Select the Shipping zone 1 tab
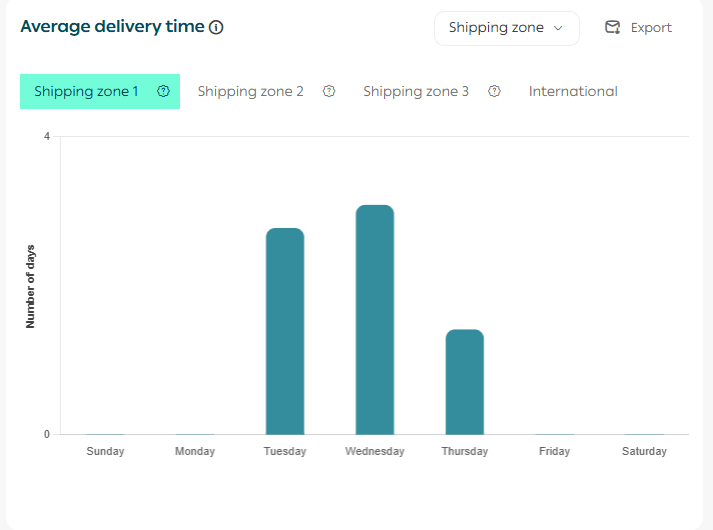 click(x=86, y=91)
